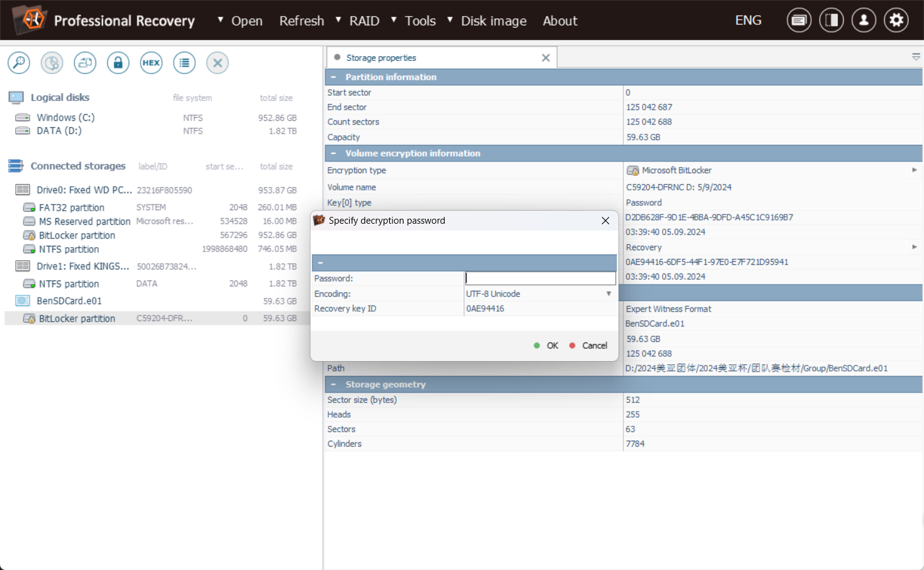Image resolution: width=924 pixels, height=570 pixels.
Task: Confirm password with OK button
Action: (546, 346)
